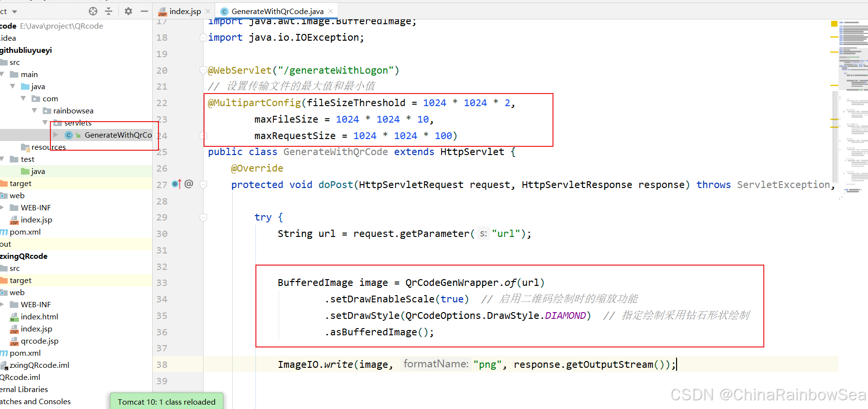
Task: Fold the try block at line 29
Action: point(204,217)
